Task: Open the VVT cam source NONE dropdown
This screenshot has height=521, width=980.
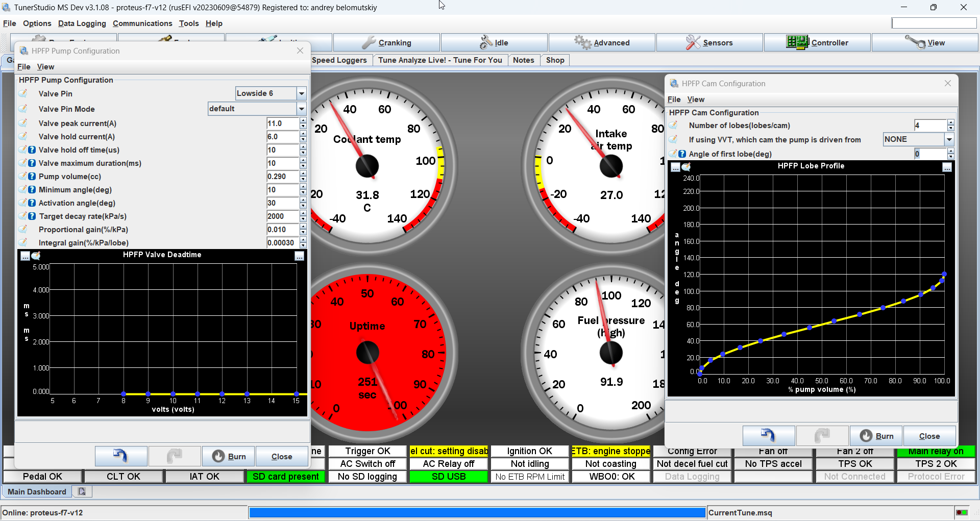Action: tap(949, 139)
